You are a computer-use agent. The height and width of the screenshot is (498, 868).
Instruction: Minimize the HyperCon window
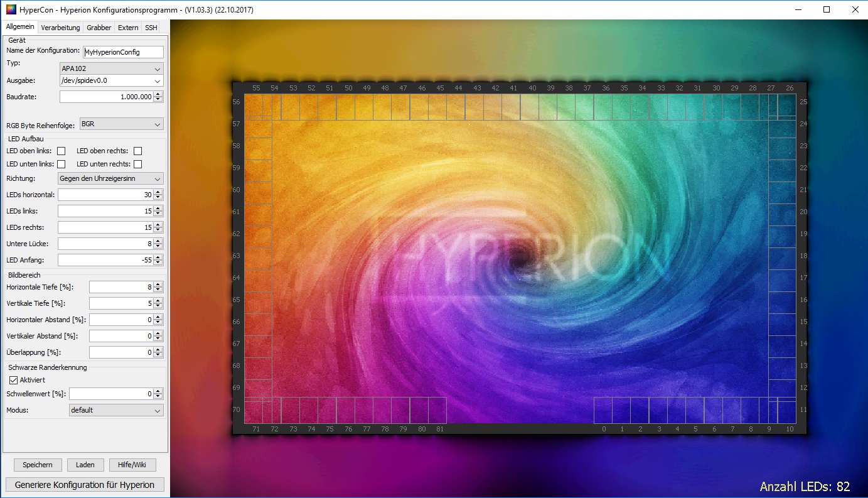click(798, 9)
